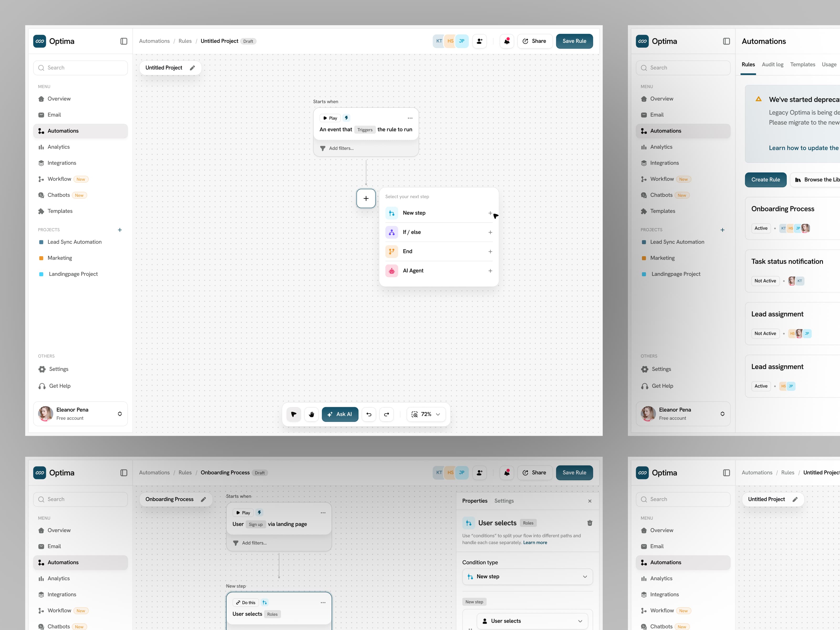Click Save Rule in top-left window
This screenshot has width=840, height=630.
click(574, 41)
